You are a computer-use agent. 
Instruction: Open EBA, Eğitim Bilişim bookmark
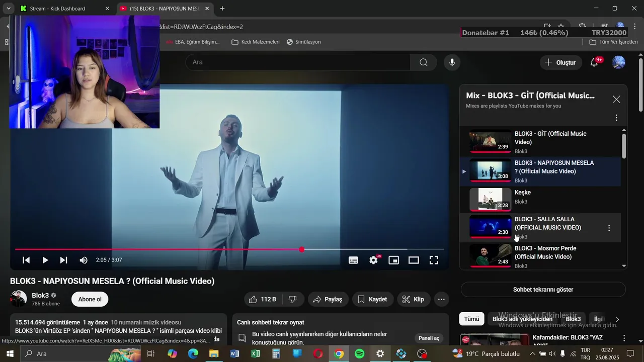click(193, 42)
